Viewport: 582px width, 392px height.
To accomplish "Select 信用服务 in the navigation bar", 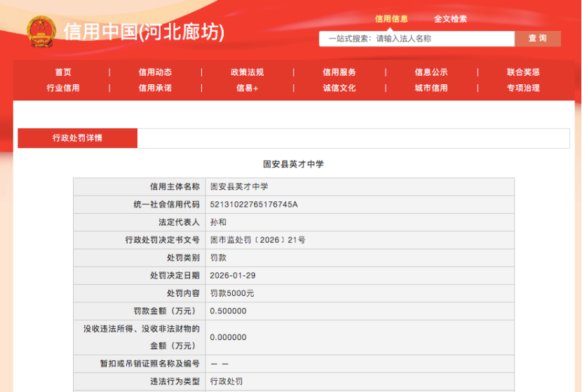I will [x=339, y=72].
